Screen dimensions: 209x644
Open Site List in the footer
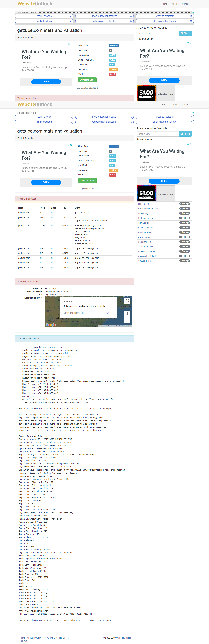click(53, 638)
